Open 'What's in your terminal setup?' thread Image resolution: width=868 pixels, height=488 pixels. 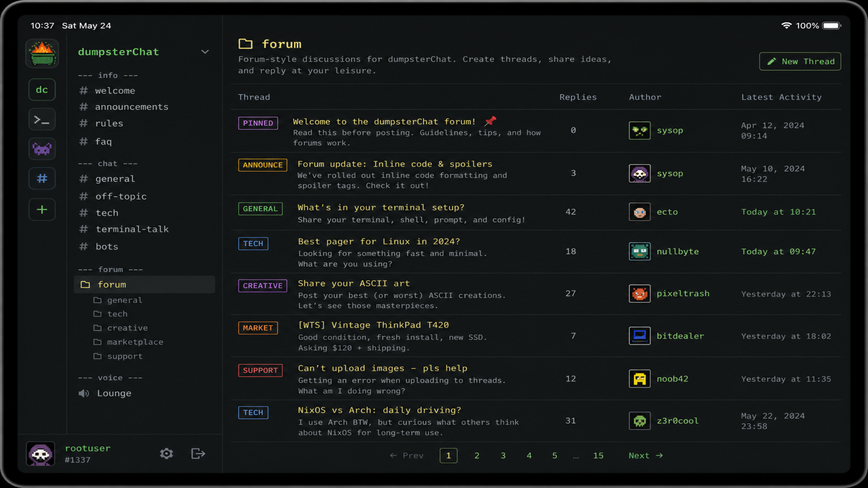click(381, 207)
